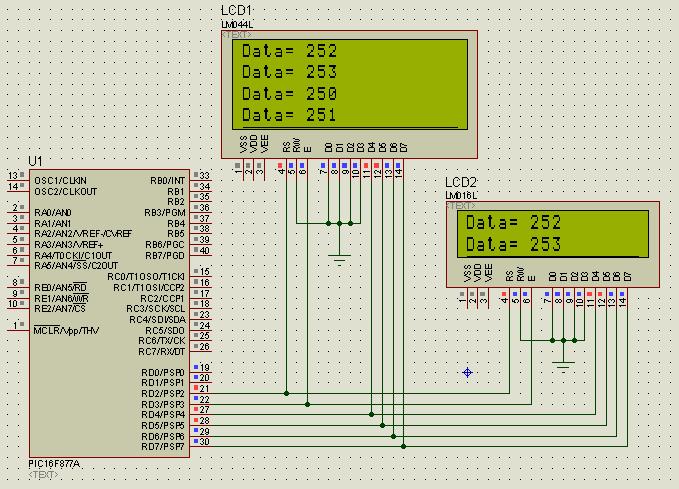Select the <TEXT> placeholder below PIC16F877A

point(43,475)
